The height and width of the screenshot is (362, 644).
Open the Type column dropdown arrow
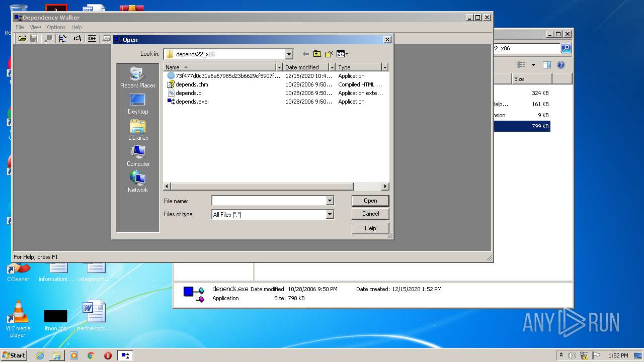[x=385, y=67]
